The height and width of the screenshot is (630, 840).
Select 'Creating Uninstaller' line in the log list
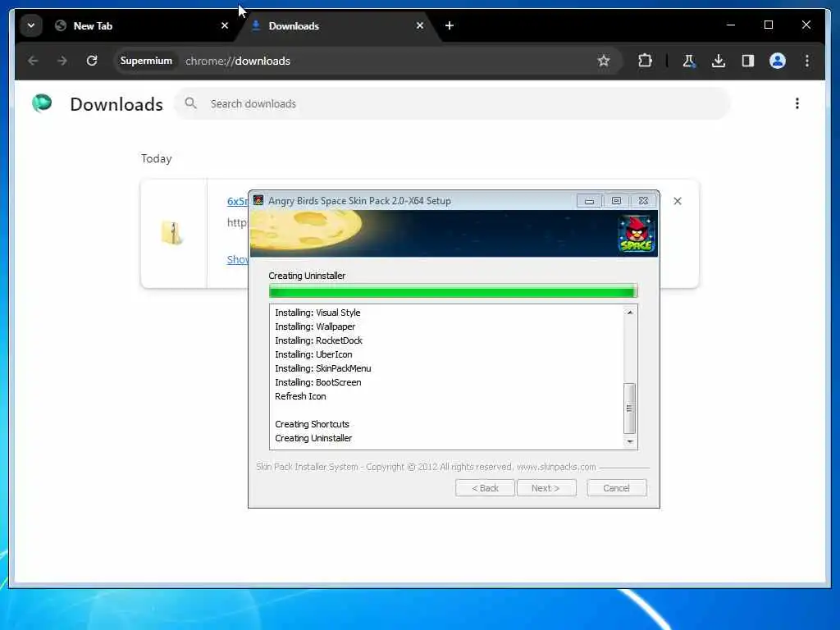(313, 438)
